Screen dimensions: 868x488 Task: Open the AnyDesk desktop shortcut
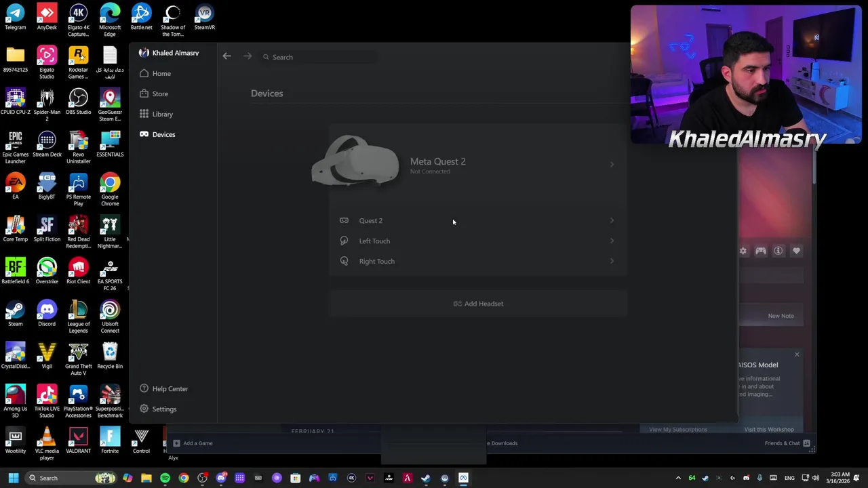(47, 18)
